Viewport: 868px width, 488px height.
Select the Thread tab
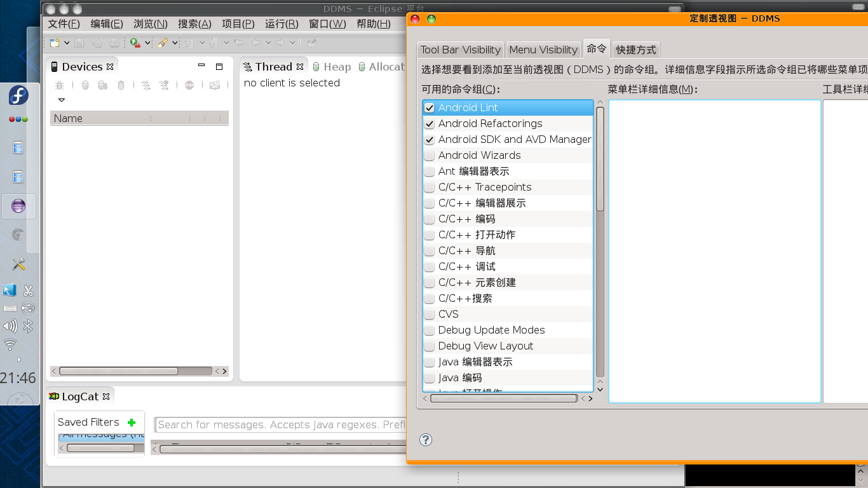[273, 67]
